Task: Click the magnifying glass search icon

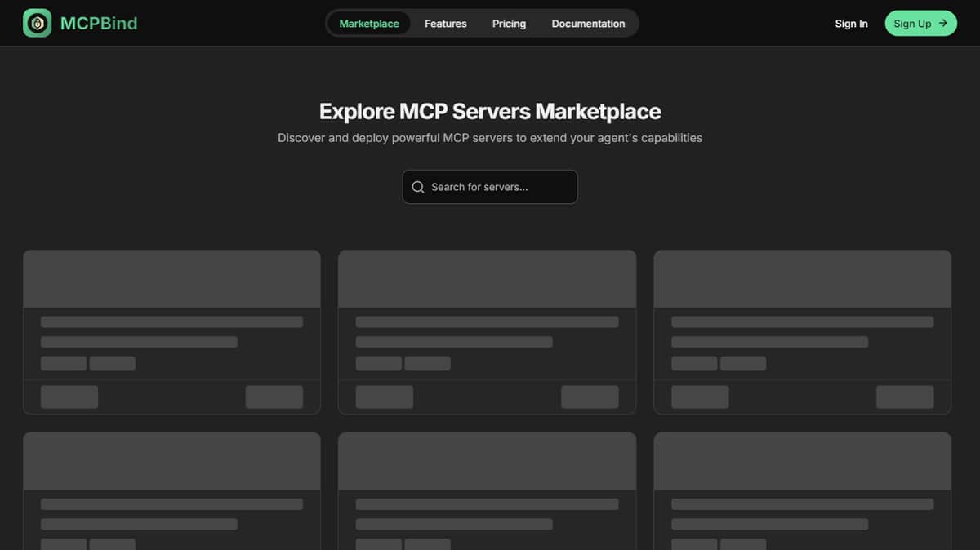Action: pos(418,187)
